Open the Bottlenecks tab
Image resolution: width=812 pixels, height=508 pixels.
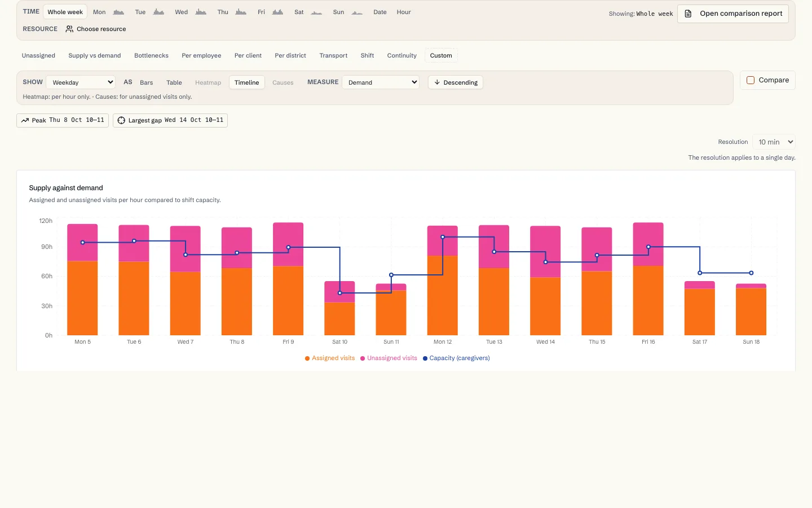point(151,55)
